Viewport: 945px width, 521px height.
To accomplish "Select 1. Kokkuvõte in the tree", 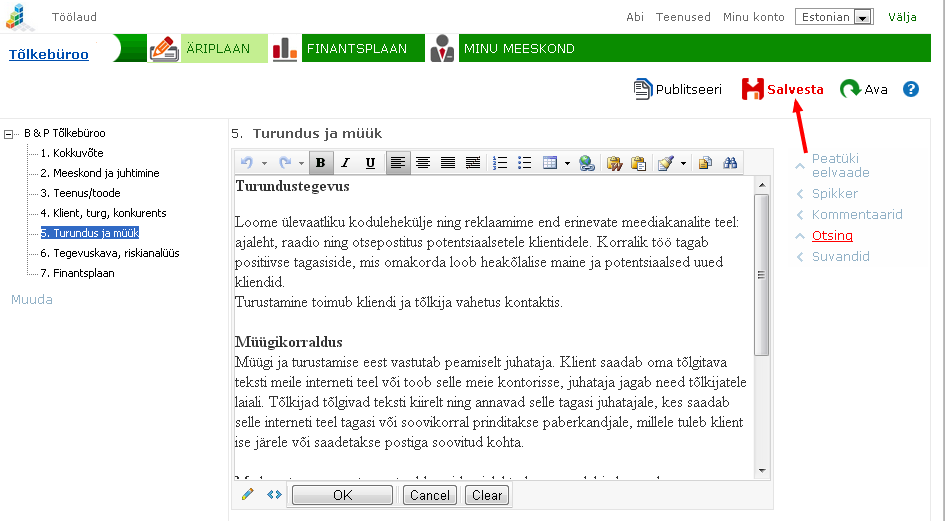I will click(72, 153).
